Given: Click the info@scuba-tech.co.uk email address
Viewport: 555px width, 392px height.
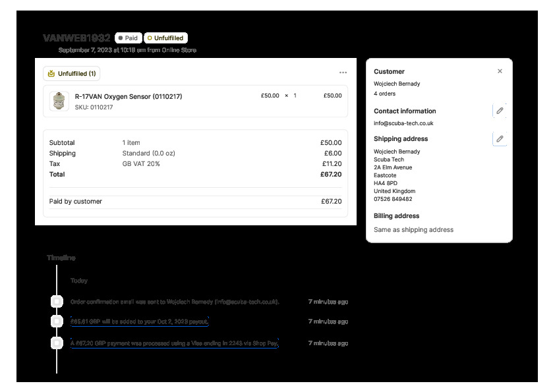Looking at the screenshot, I should 403,123.
